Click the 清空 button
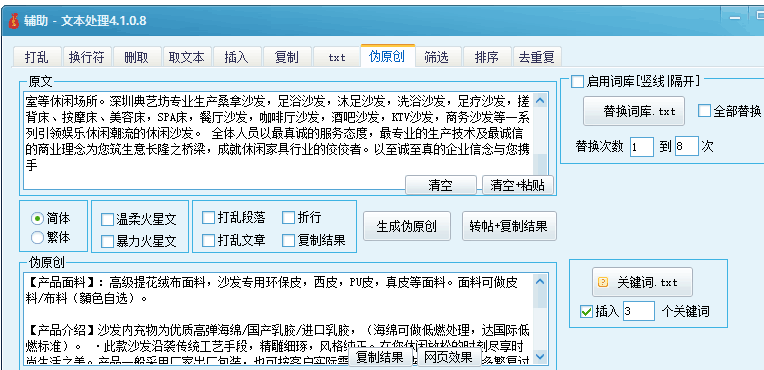This screenshot has height=370, width=764. pos(440,185)
